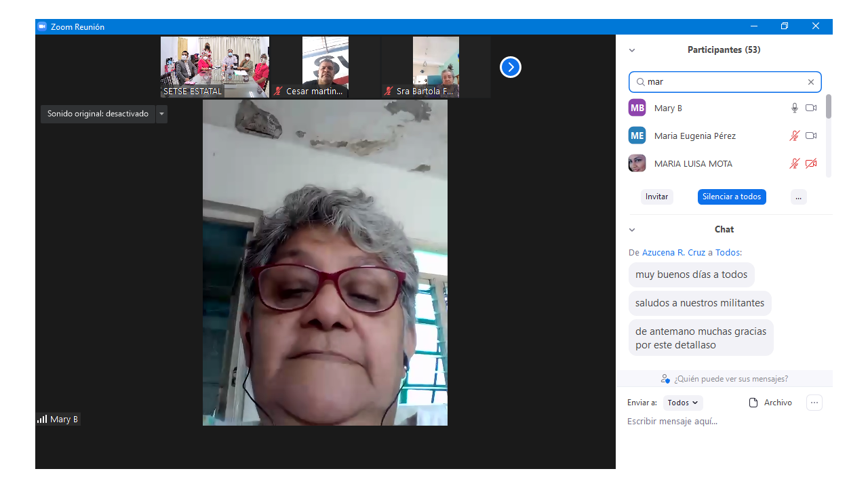Open chat more options ellipsis
Screen dimensions: 868x488
pyautogui.click(x=814, y=403)
